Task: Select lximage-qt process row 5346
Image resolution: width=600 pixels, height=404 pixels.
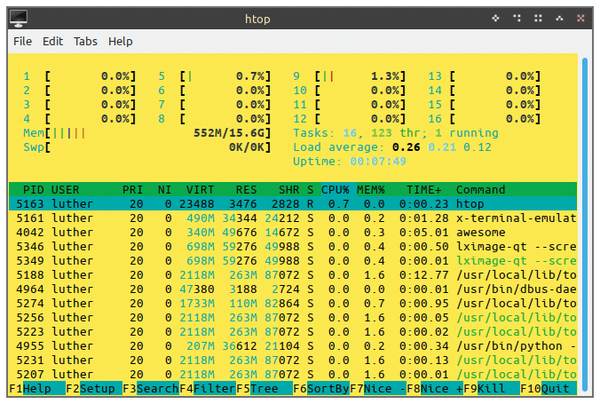Action: [293, 246]
